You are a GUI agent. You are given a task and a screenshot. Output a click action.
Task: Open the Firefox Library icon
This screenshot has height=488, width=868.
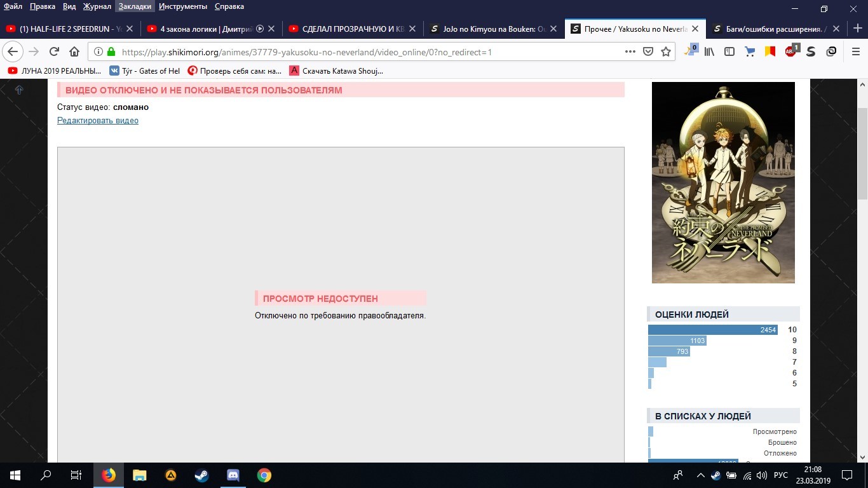coord(709,51)
